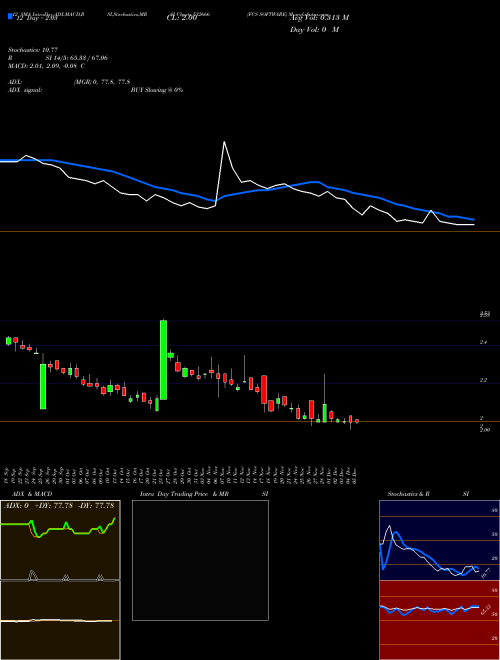
Task: Click the tall green candlestick near 27 Oct
Action: [163, 360]
